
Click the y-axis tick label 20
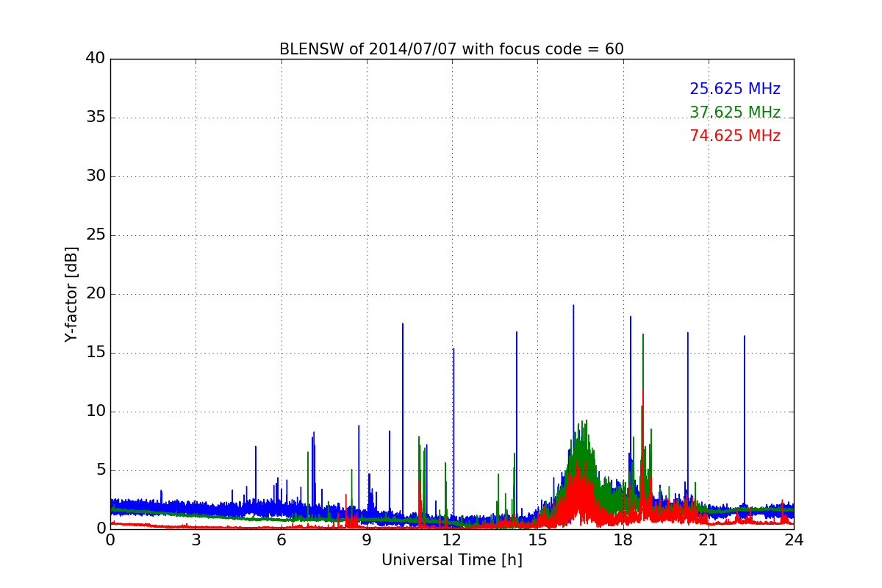click(96, 294)
